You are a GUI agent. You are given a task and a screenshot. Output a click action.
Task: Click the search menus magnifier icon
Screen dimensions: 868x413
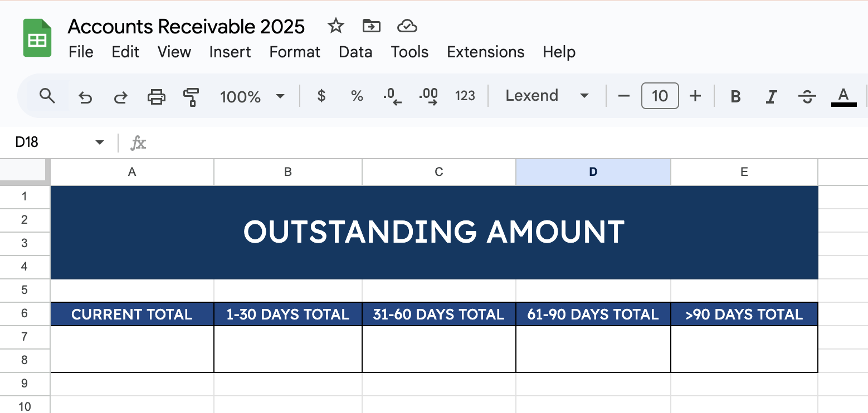(48, 96)
